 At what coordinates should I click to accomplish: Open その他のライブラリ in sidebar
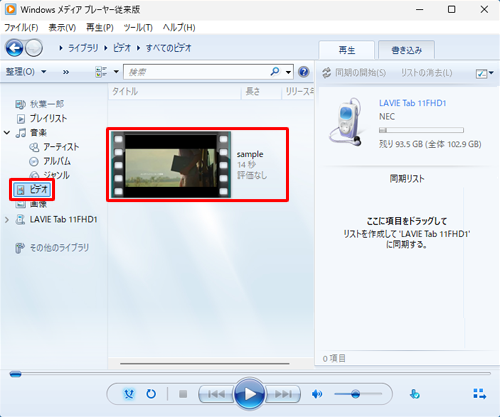click(x=52, y=248)
